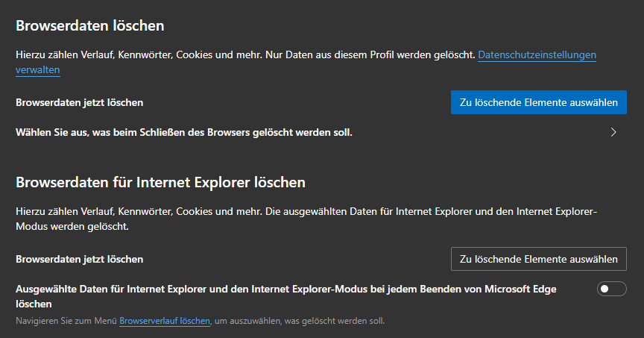Image resolution: width=644 pixels, height=338 pixels.
Task: Open "Wählen Sie aus, was beim Schließen" row
Action: (x=183, y=133)
